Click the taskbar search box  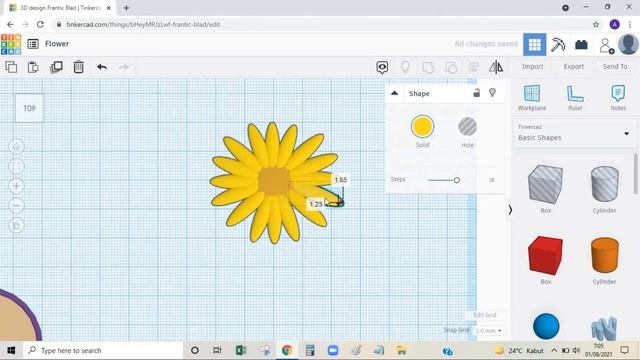pos(102,350)
